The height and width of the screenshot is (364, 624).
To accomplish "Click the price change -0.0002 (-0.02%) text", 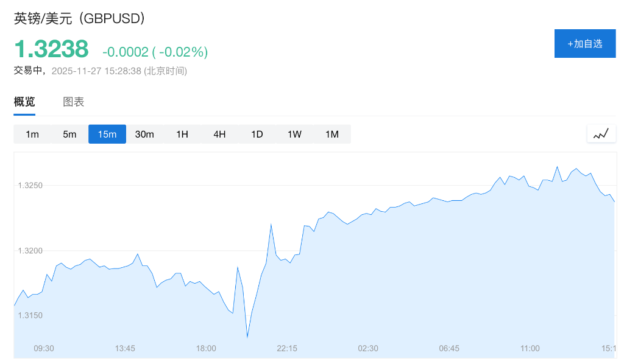I will (155, 52).
